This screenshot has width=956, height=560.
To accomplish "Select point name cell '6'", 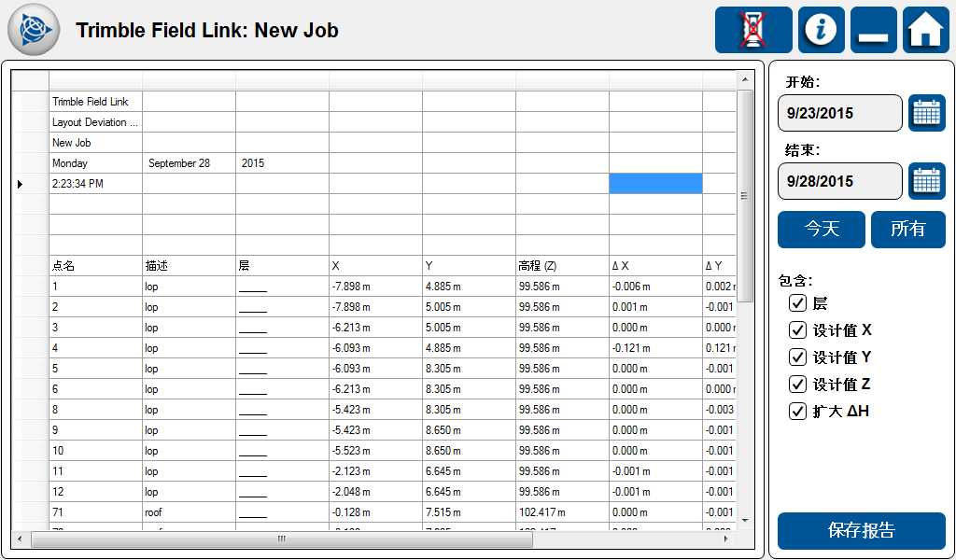I will (x=96, y=389).
